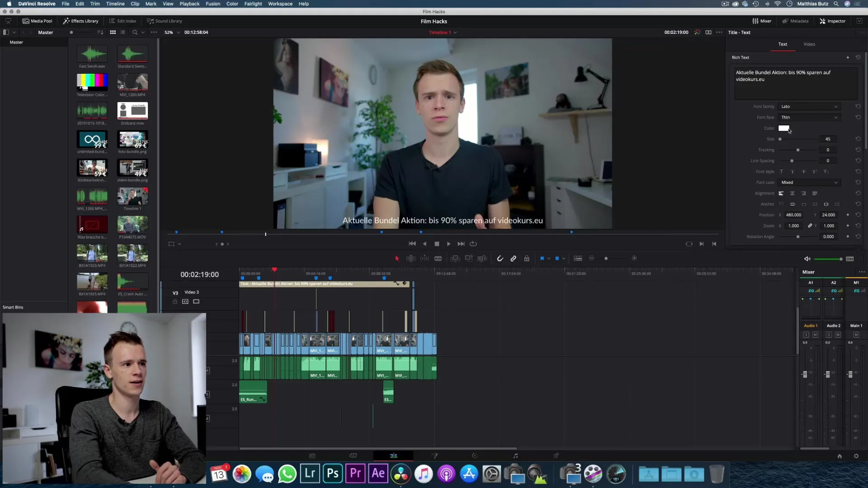
Task: Toggle the Mixer panel button
Action: point(762,21)
